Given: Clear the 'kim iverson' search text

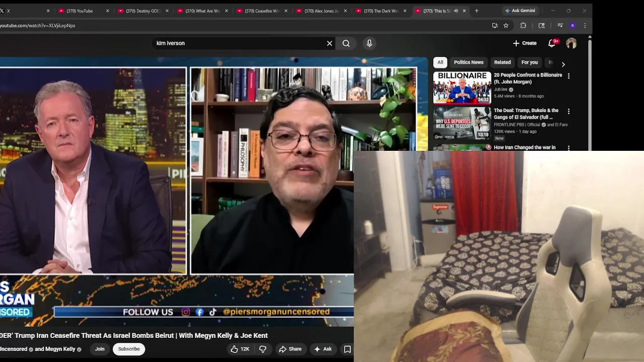Looking at the screenshot, I should point(330,43).
